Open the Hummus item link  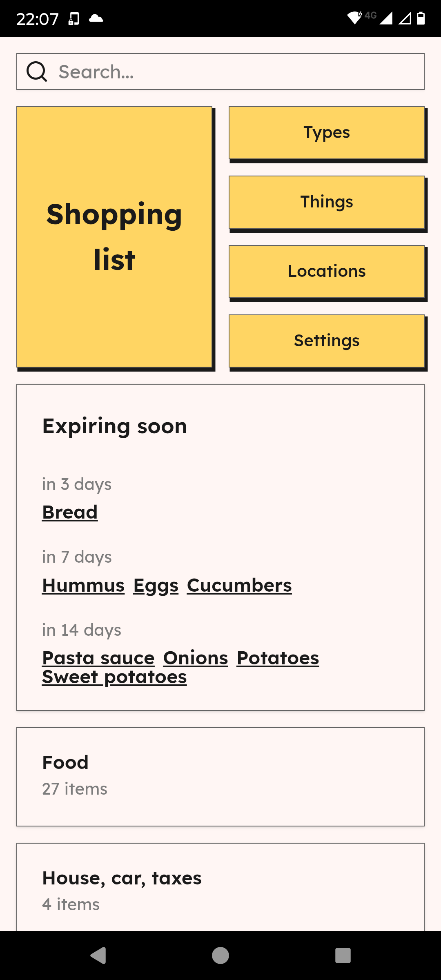coord(83,585)
